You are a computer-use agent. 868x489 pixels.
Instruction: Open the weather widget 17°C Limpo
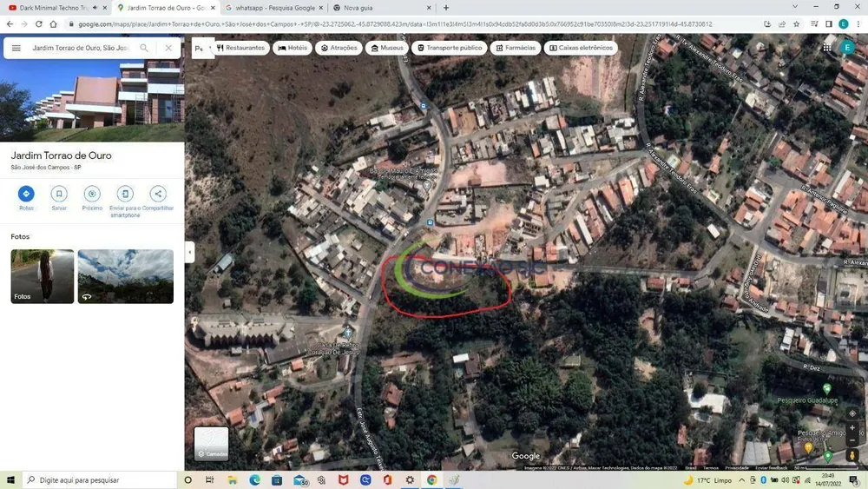(707, 480)
